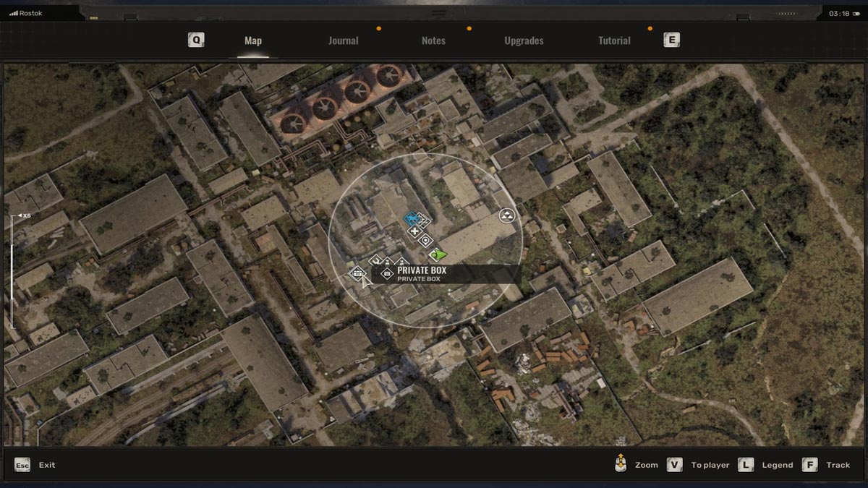This screenshot has height=488, width=868.
Task: Select the location pin marker near map center
Action: click(425, 241)
